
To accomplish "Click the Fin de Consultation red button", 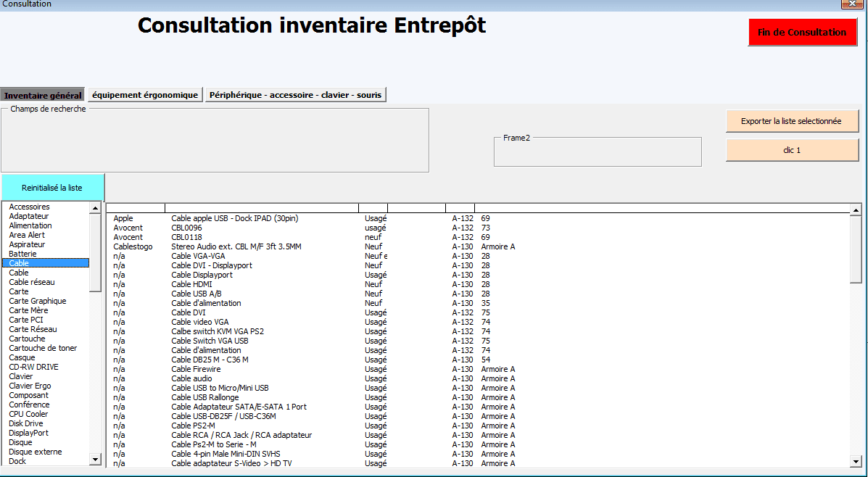I will click(x=801, y=33).
